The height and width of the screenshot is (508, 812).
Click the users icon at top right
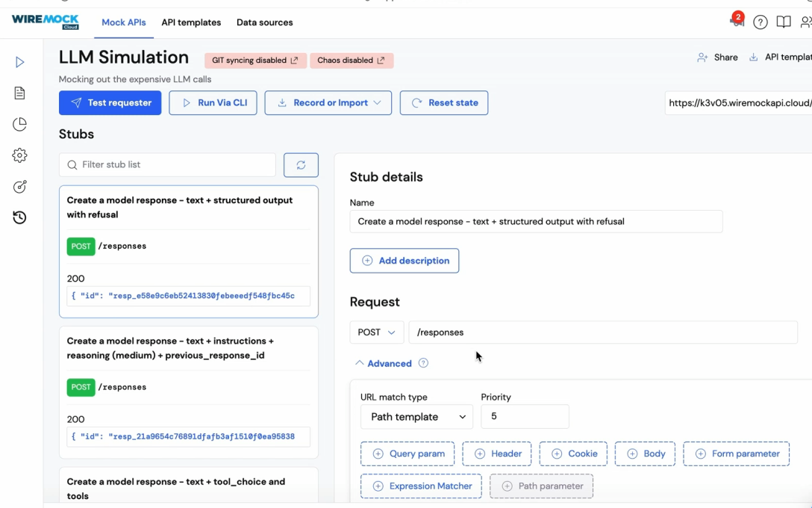click(806, 22)
